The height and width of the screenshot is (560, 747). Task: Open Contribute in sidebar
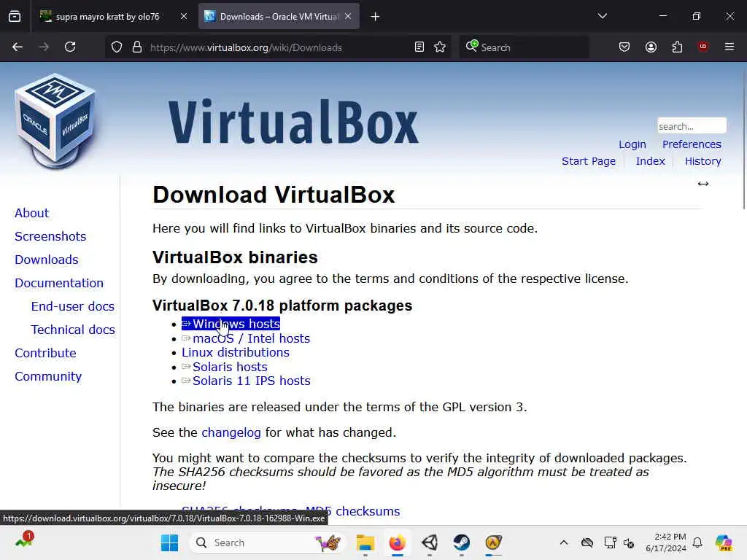coord(45,353)
